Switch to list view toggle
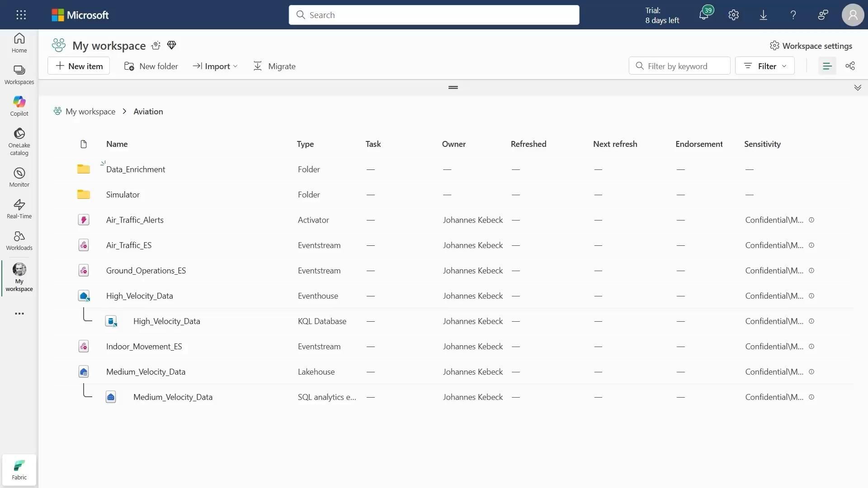 click(827, 66)
